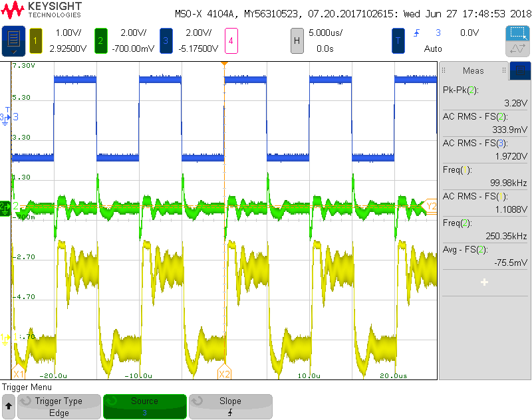This screenshot has width=532, height=420.
Task: Select the Avg - FS(2) measurement
Action: pyautogui.click(x=485, y=256)
